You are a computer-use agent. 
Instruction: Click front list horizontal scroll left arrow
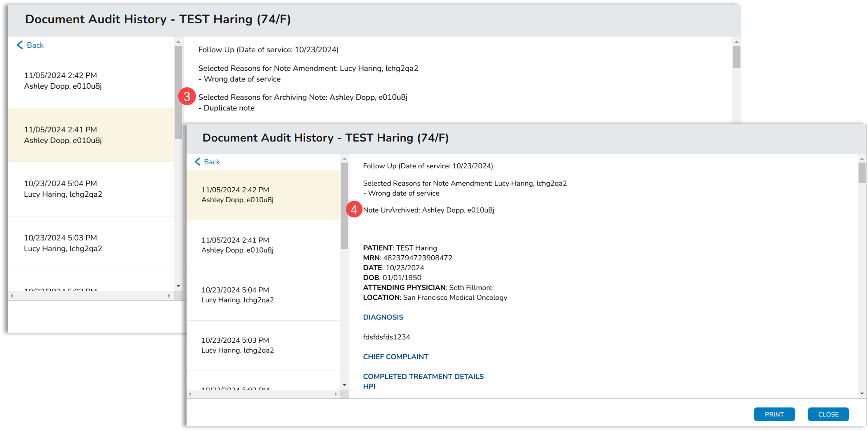(x=190, y=394)
